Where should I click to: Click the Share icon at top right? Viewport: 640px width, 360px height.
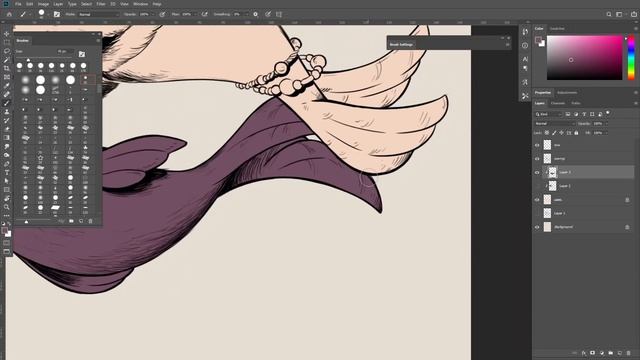pos(633,14)
